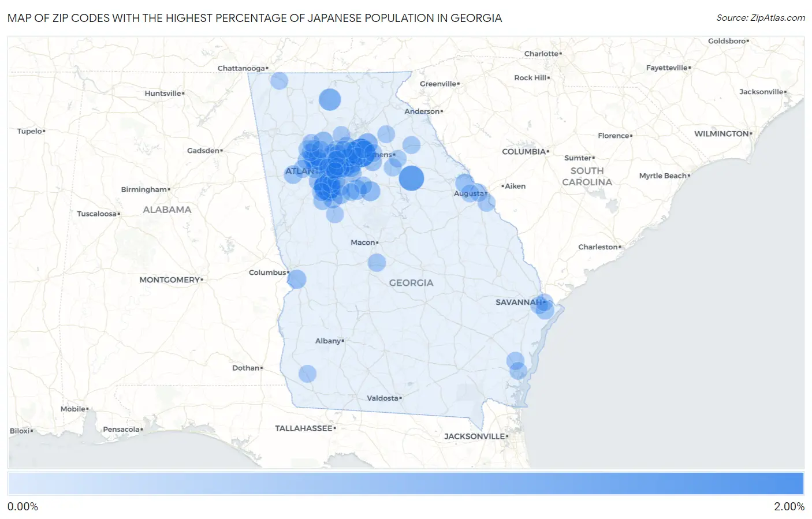This screenshot has width=812, height=519.
Task: Click the Anderson city label
Action: point(422,112)
